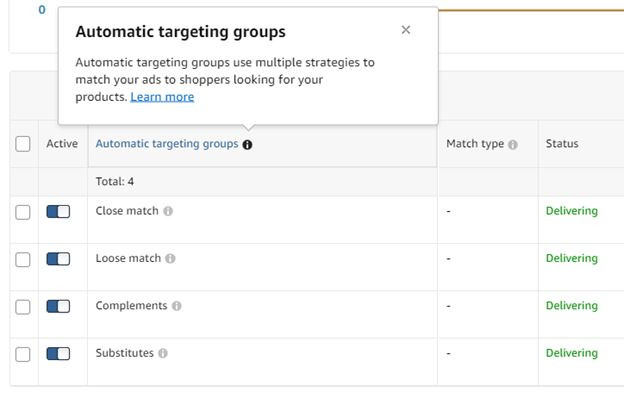Screen dimensions: 624x398
Task: Click the Status column header
Action: [562, 144]
